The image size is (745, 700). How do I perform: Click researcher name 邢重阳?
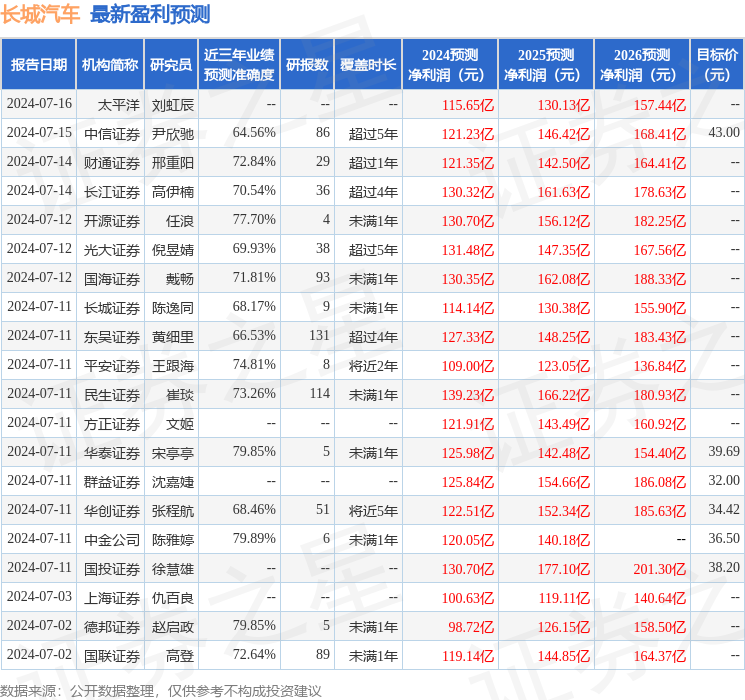pyautogui.click(x=173, y=163)
